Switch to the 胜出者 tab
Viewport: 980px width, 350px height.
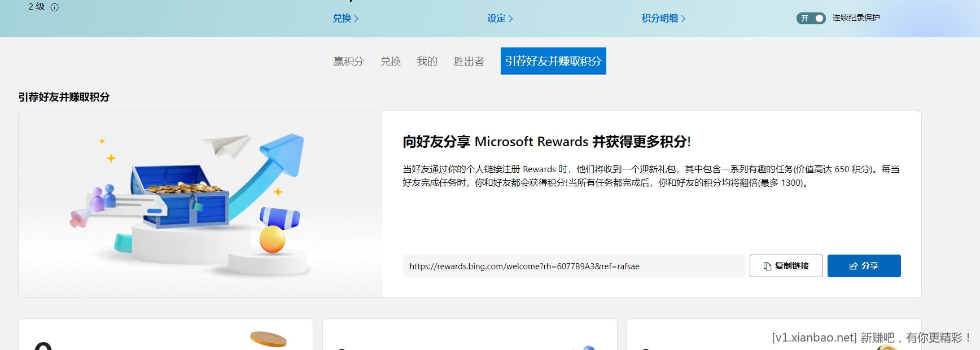click(x=469, y=61)
